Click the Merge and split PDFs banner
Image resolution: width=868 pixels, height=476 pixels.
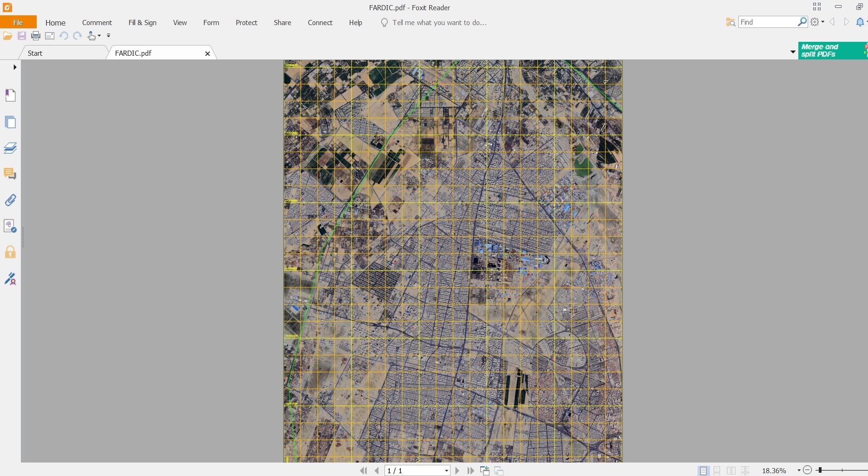tap(831, 51)
